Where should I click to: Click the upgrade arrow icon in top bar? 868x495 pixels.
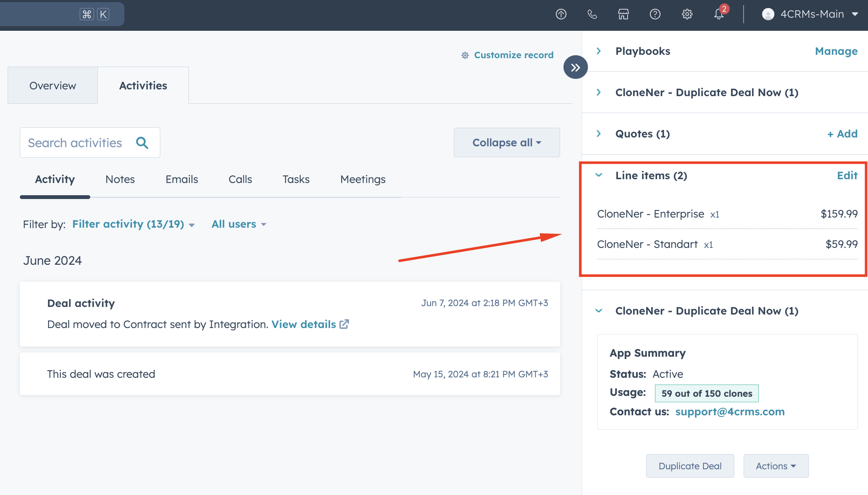pos(561,14)
